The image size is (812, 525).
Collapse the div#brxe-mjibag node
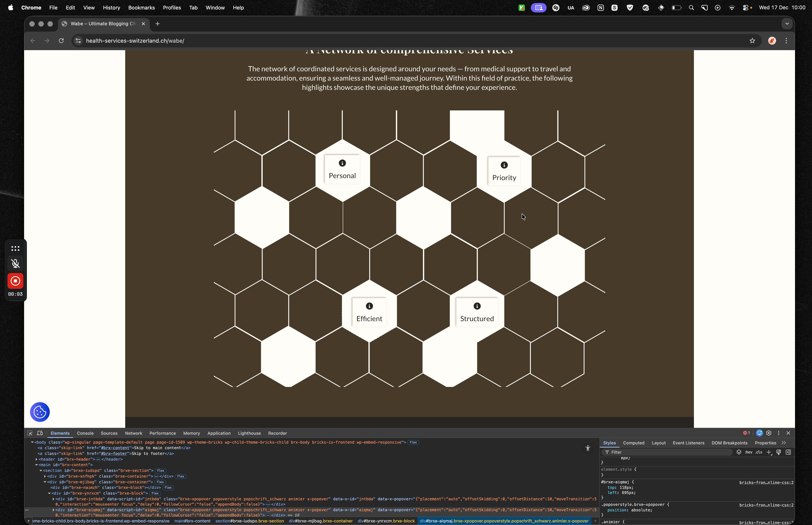[45, 482]
